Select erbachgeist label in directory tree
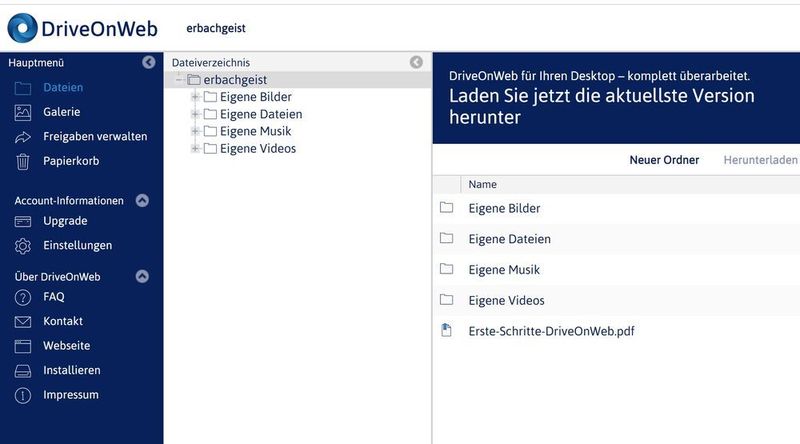The image size is (800, 444). click(235, 80)
